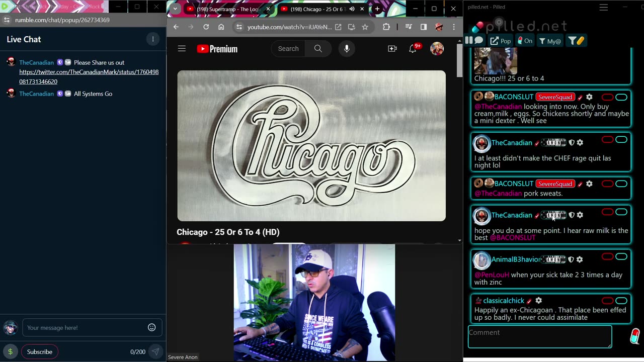The image size is (644, 362).
Task: Toggle cyan pill on classicalchick message
Action: click(621, 301)
